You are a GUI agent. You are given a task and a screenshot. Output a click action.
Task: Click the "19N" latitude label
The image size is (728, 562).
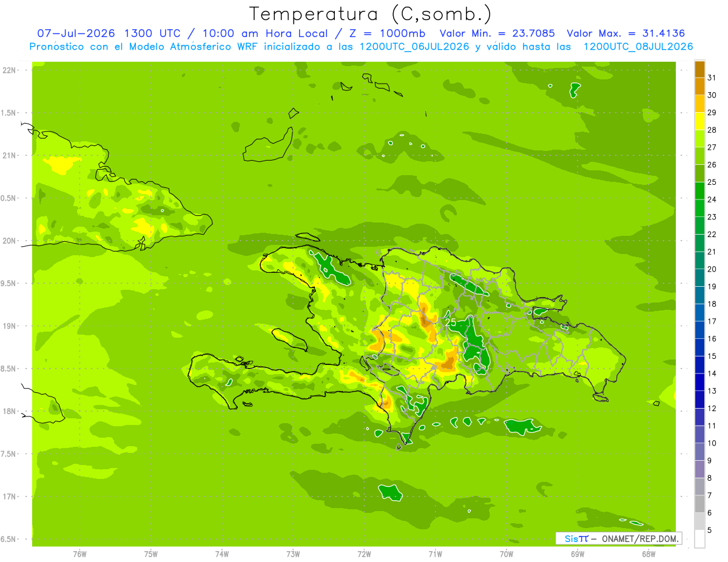coord(10,326)
